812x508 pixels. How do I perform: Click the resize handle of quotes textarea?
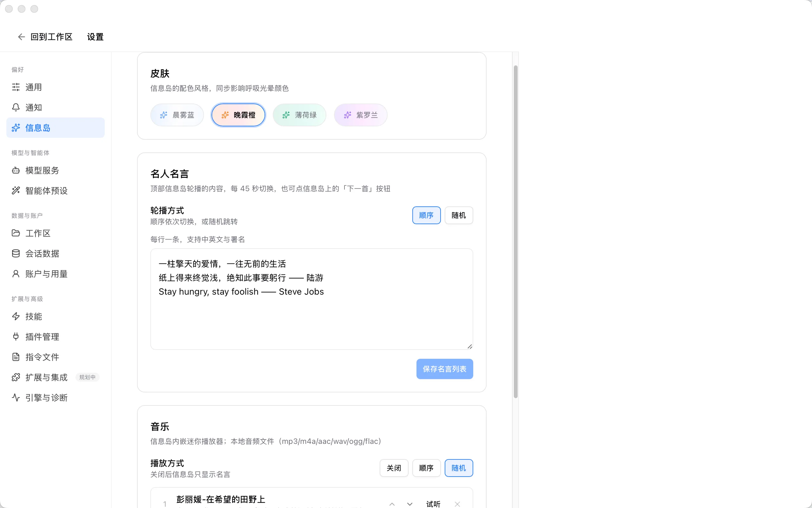click(x=470, y=346)
